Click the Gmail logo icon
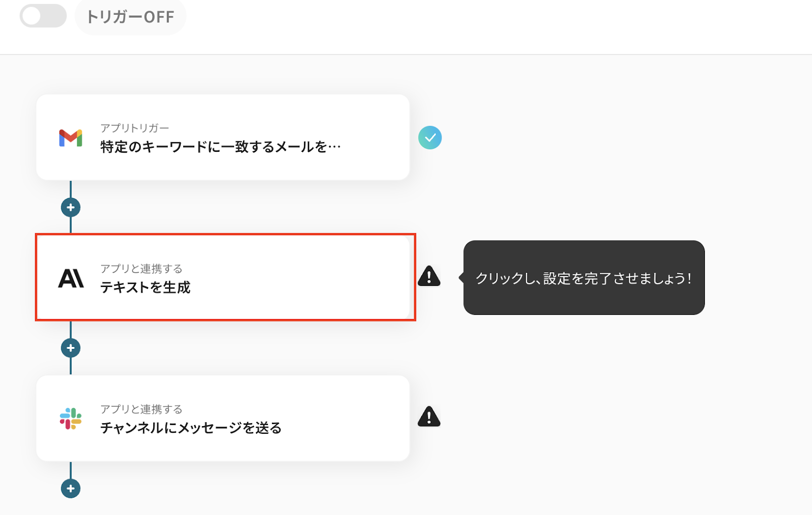The width and height of the screenshot is (812, 515). (x=71, y=138)
